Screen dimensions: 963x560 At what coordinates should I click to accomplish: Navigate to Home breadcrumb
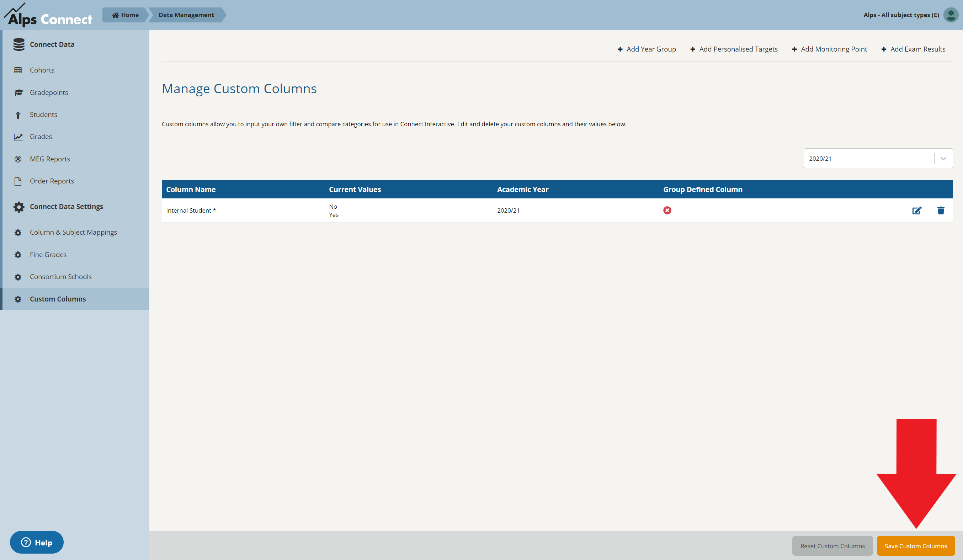coord(125,15)
